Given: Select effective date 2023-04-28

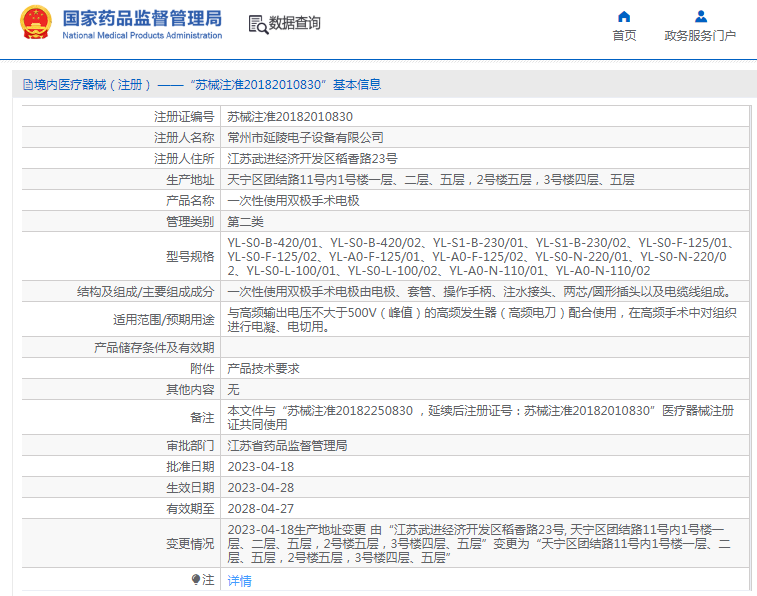Looking at the screenshot, I should (x=261, y=487).
